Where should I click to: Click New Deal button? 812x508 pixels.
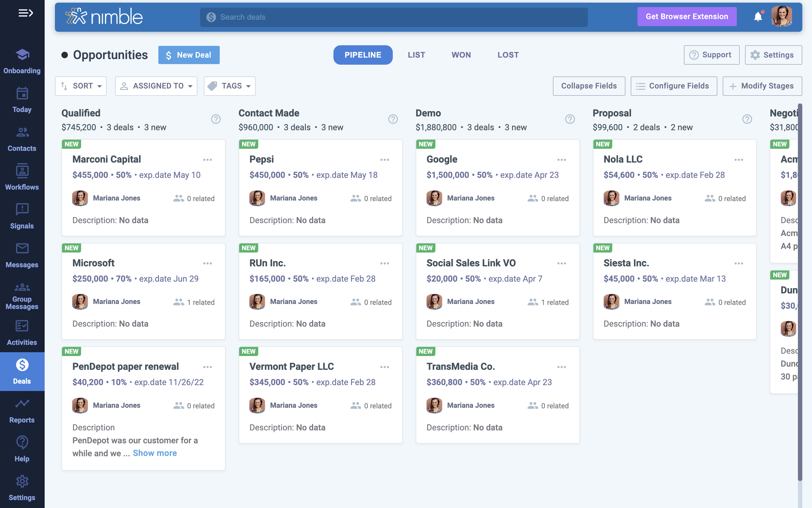(189, 55)
